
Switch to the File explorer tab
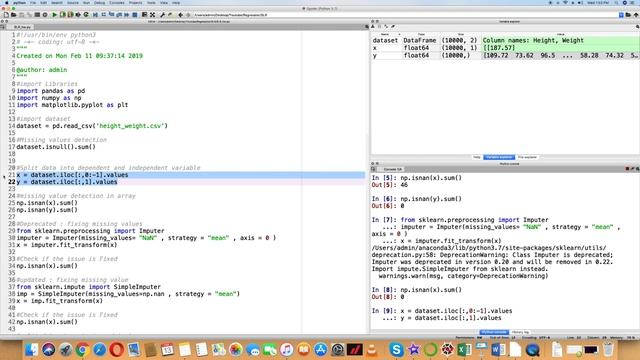pyautogui.click(x=527, y=157)
